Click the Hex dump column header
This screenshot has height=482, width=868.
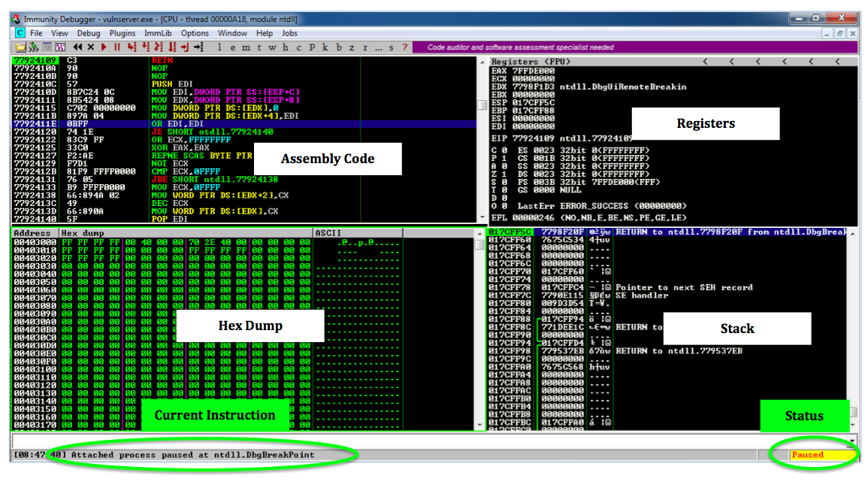coord(186,233)
